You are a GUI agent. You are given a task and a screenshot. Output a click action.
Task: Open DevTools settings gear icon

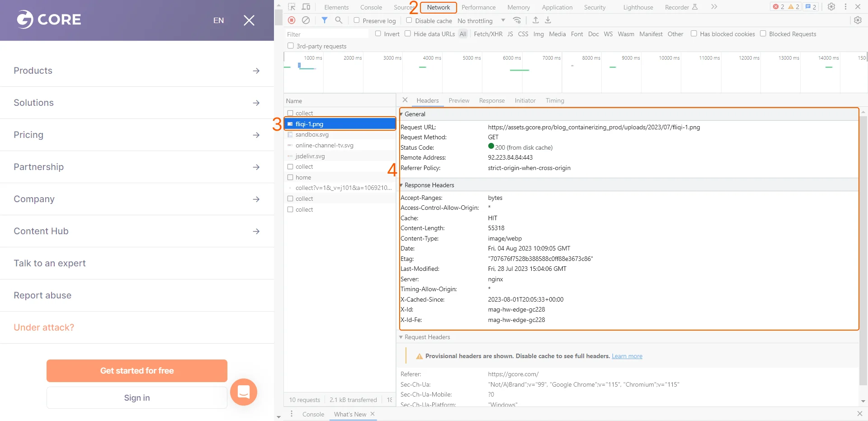tap(831, 7)
